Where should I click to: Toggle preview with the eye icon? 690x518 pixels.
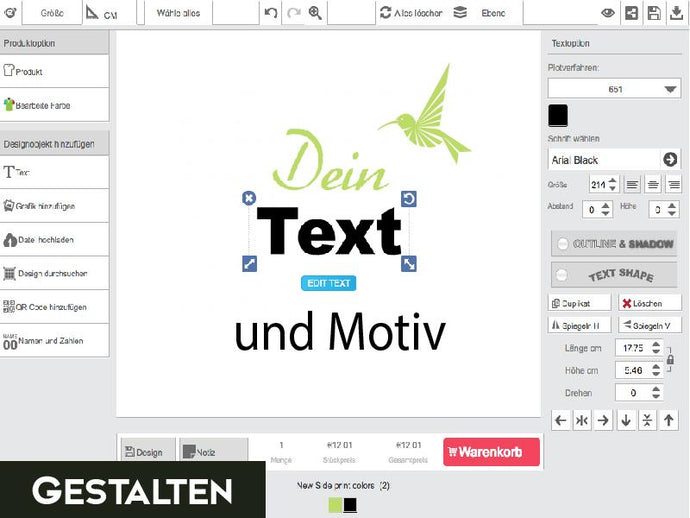coord(607,13)
